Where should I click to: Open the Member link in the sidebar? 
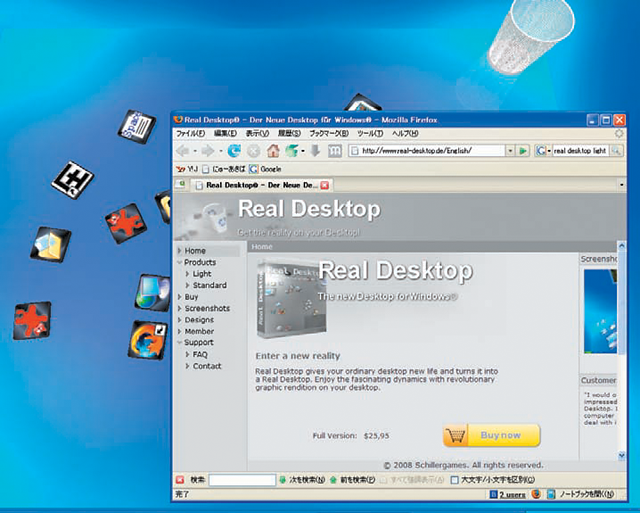pyautogui.click(x=199, y=331)
